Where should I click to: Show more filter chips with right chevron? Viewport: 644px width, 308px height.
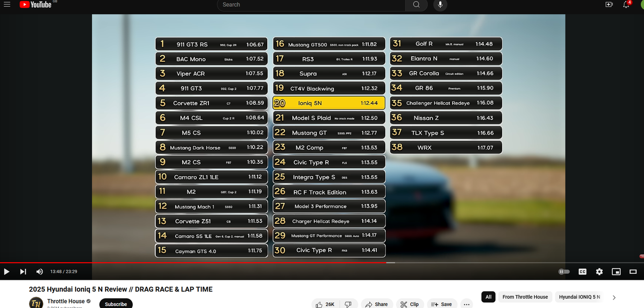pyautogui.click(x=614, y=297)
